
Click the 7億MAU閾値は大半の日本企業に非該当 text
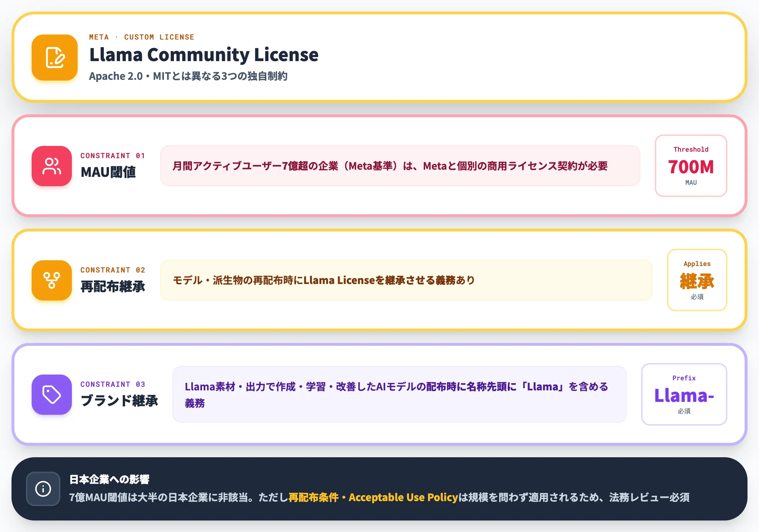point(158,497)
